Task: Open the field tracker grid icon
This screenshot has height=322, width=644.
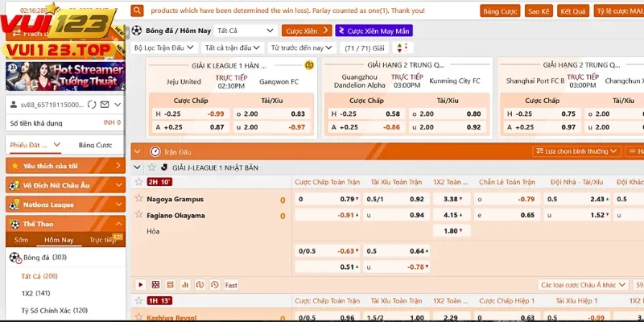Action: tap(155, 285)
